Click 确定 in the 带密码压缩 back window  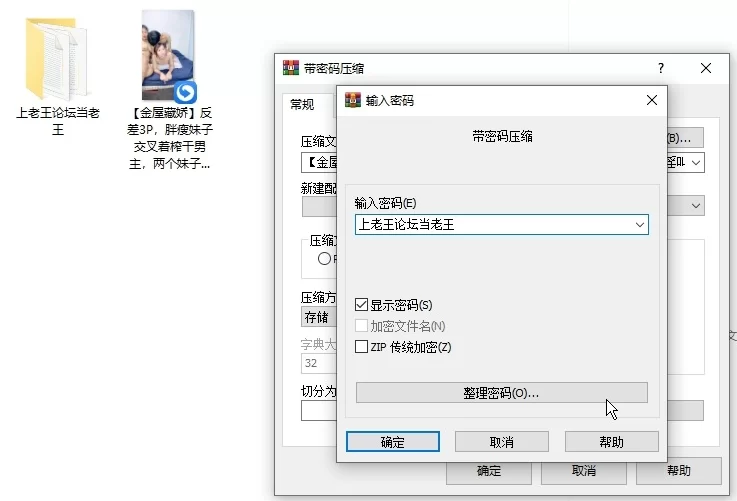pyautogui.click(x=489, y=472)
